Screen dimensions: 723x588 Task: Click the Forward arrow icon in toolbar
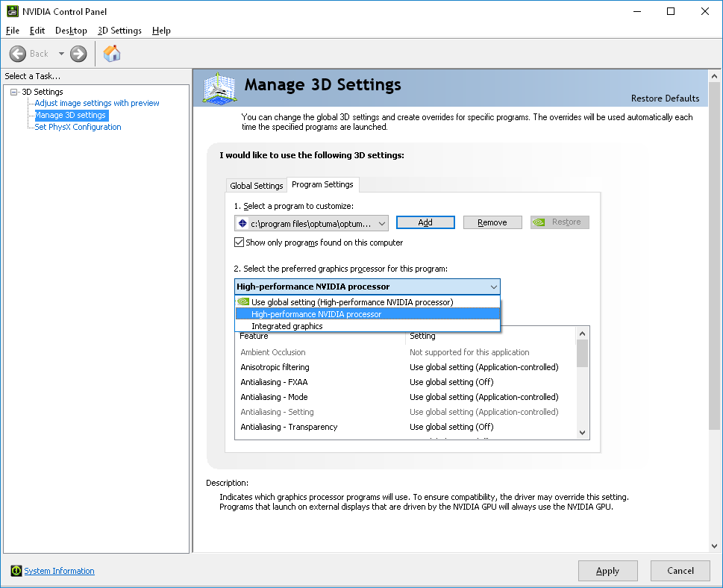pyautogui.click(x=78, y=54)
